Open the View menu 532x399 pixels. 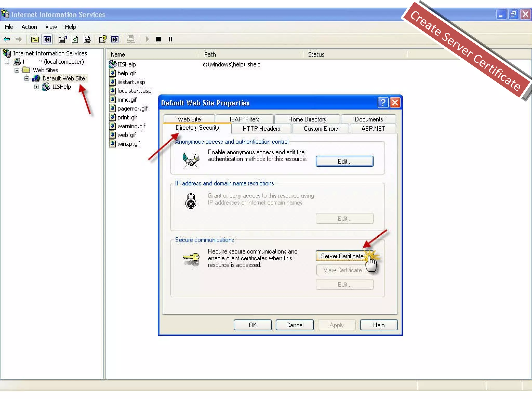[x=51, y=27]
